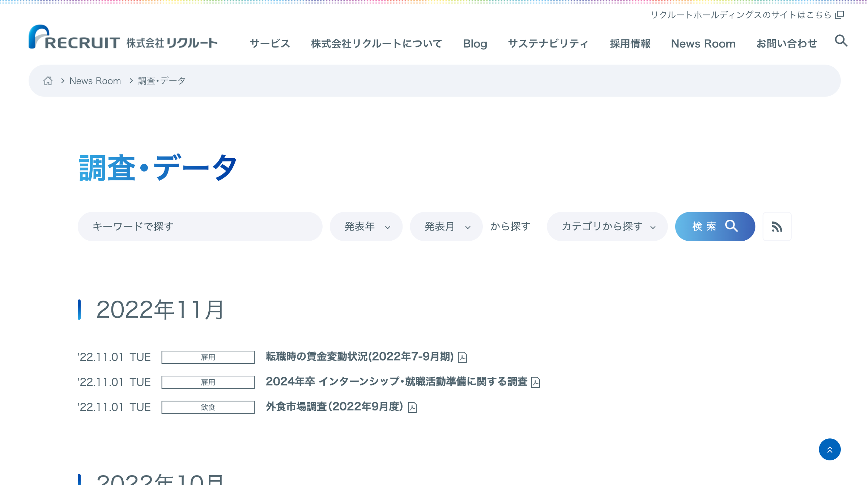Open 2024年卒 インターンシップ・就職活動準備に関する調査
Image resolution: width=868 pixels, height=485 pixels.
coord(396,382)
